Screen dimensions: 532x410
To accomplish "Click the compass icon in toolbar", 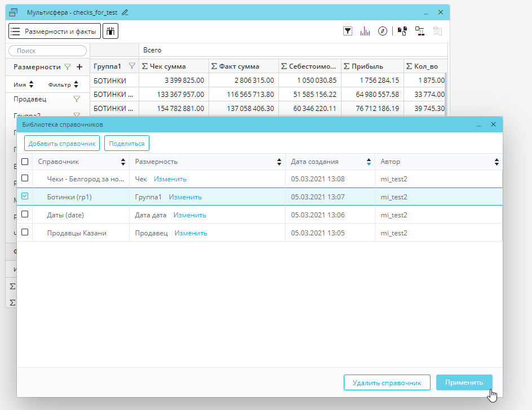I will coord(383,31).
